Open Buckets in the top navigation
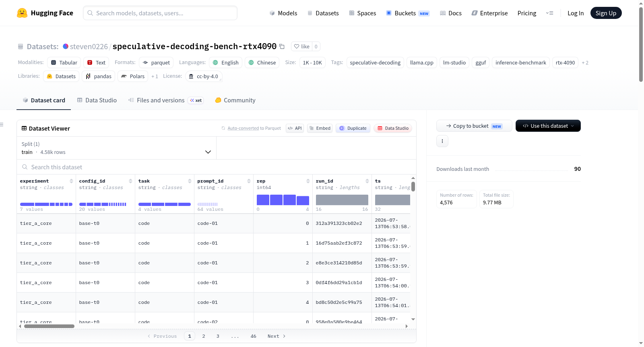The image size is (644, 347). coord(408,13)
